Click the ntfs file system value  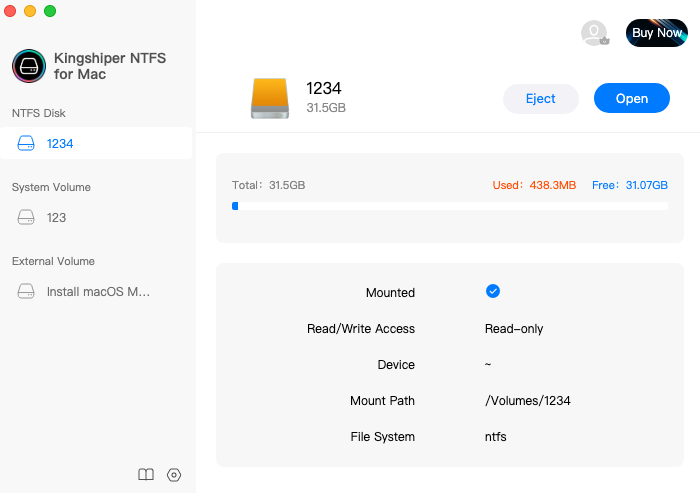tap(496, 437)
